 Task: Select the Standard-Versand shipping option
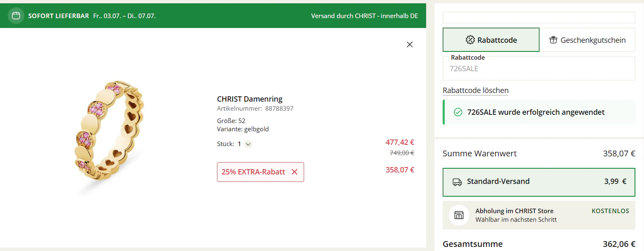[539, 182]
